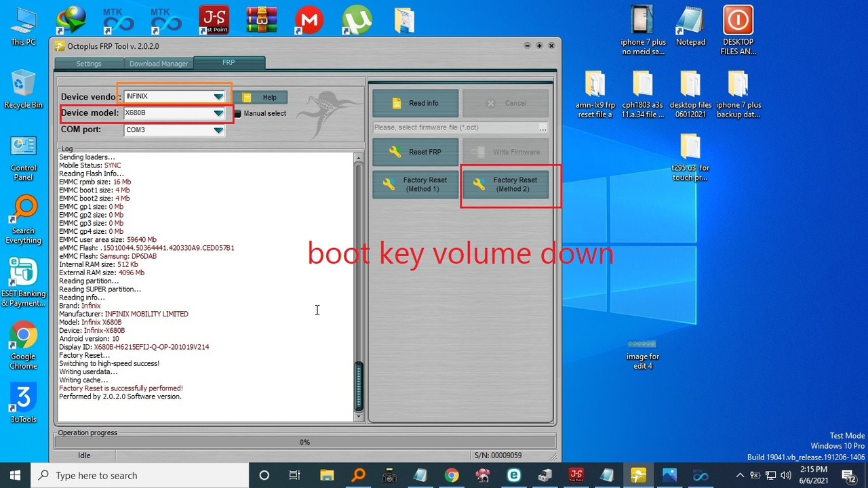The image size is (868, 488).
Task: Open Windows Start menu
Action: click(x=15, y=475)
